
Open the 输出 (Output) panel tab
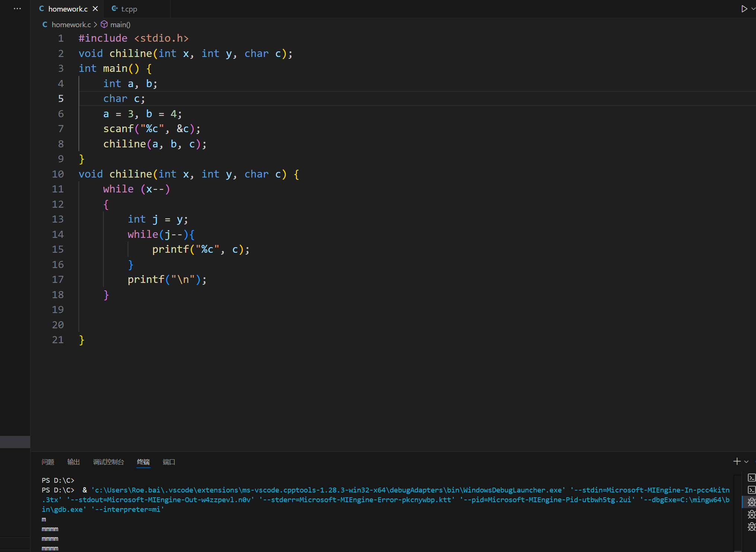click(x=73, y=462)
